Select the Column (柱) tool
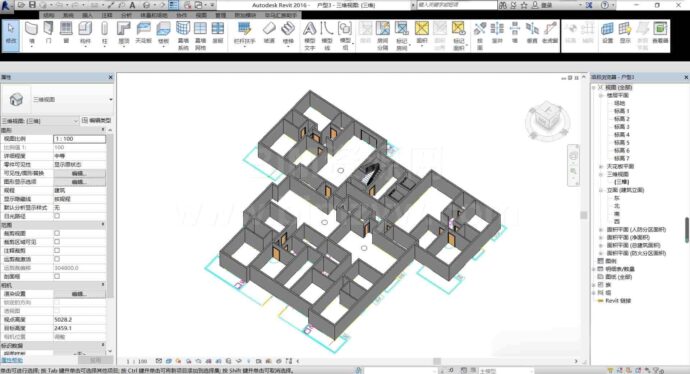Image resolution: width=690 pixels, height=374 pixels. click(104, 33)
